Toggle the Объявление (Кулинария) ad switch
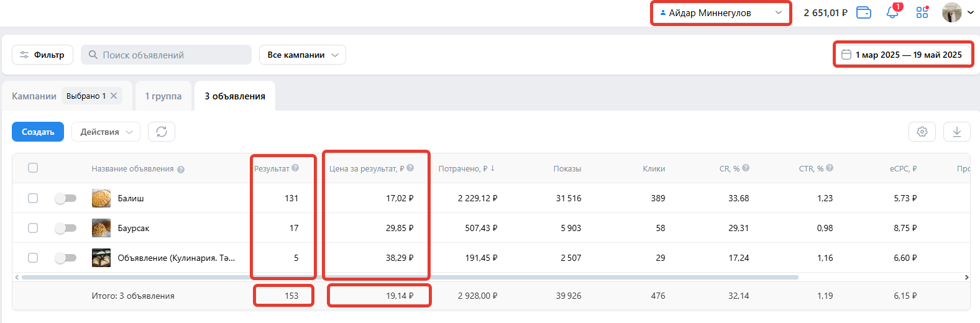Viewport: 980px width, 323px height. tap(65, 258)
